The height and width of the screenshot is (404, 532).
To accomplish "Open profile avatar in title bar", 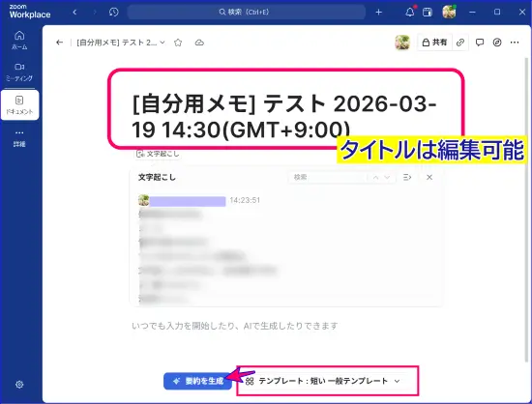I will (x=449, y=13).
